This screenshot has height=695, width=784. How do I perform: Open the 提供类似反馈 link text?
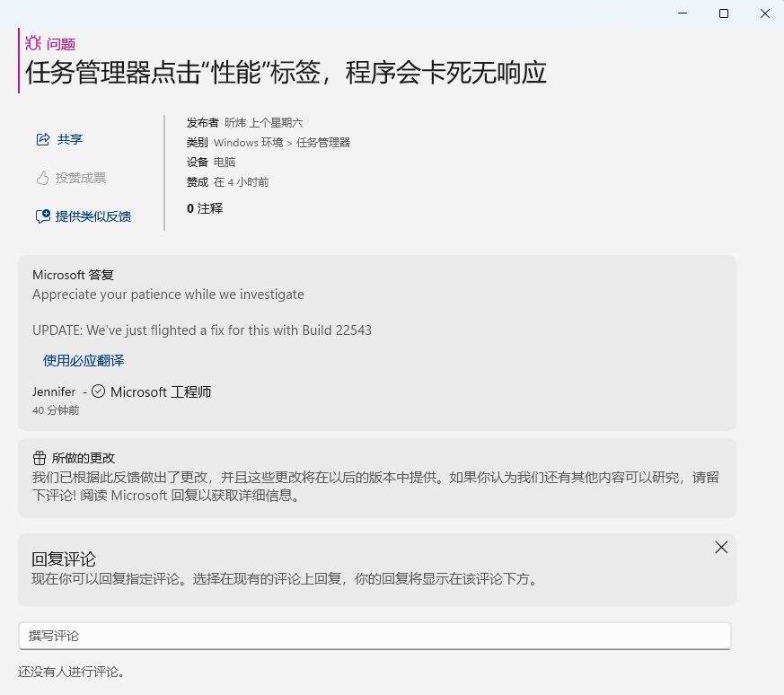[x=93, y=216]
